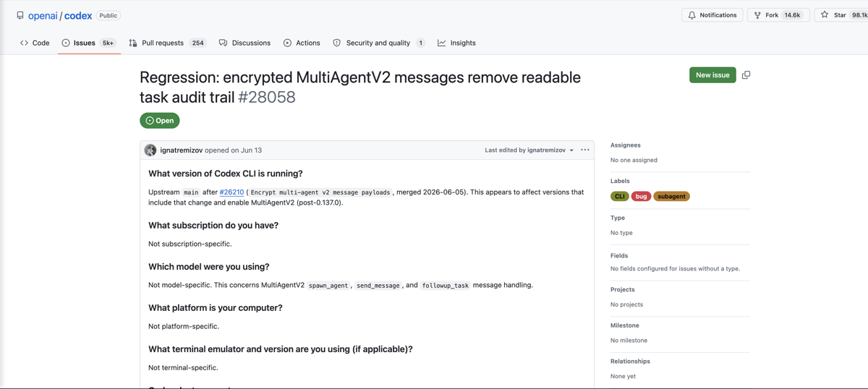Viewport: 868px width, 389px height.
Task: Click the Discussions speech bubble icon
Action: [223, 43]
